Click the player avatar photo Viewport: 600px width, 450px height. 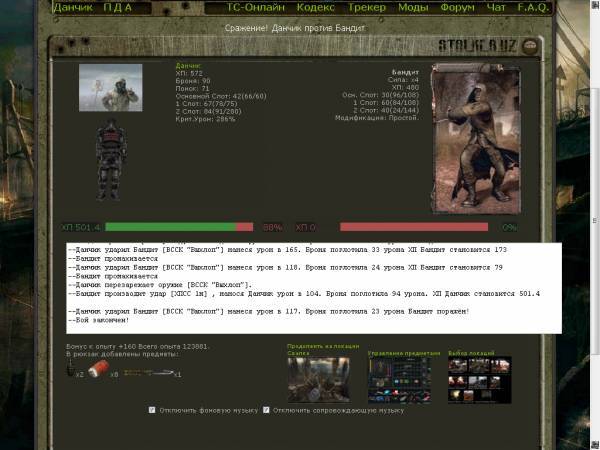click(x=110, y=88)
